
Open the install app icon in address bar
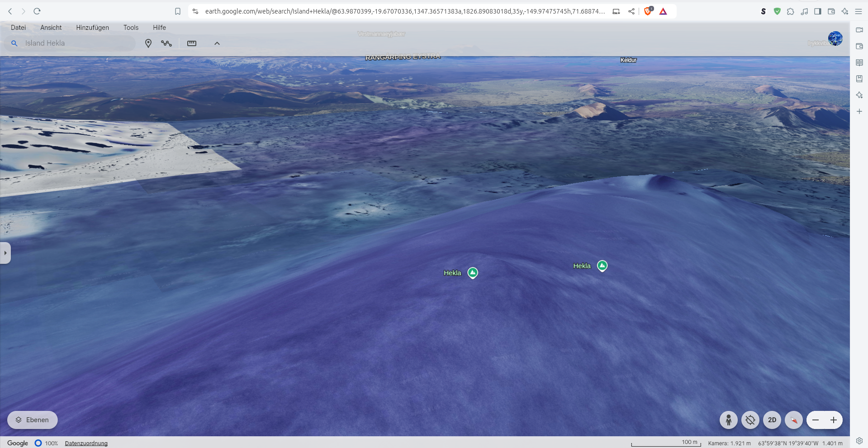616,11
